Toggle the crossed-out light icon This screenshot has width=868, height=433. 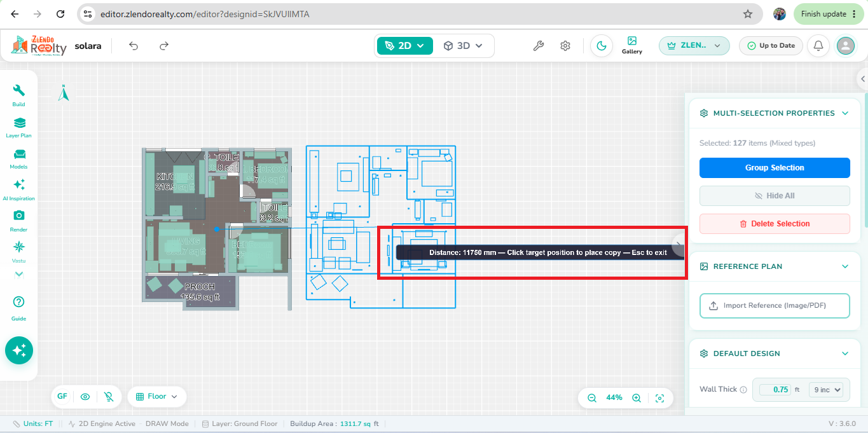(x=109, y=397)
